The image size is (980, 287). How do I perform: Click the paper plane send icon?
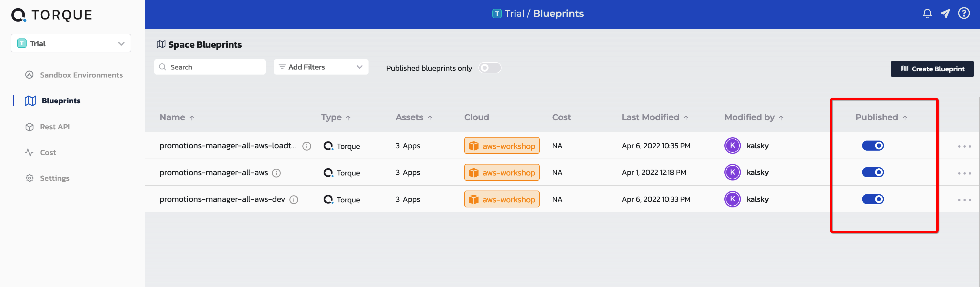[x=945, y=14]
